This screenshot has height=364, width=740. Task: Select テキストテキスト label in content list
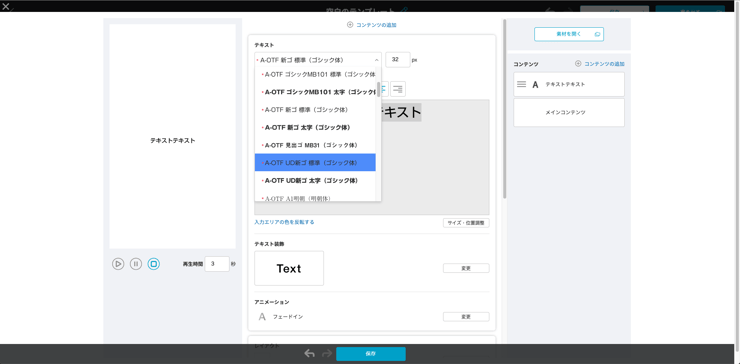tap(565, 85)
